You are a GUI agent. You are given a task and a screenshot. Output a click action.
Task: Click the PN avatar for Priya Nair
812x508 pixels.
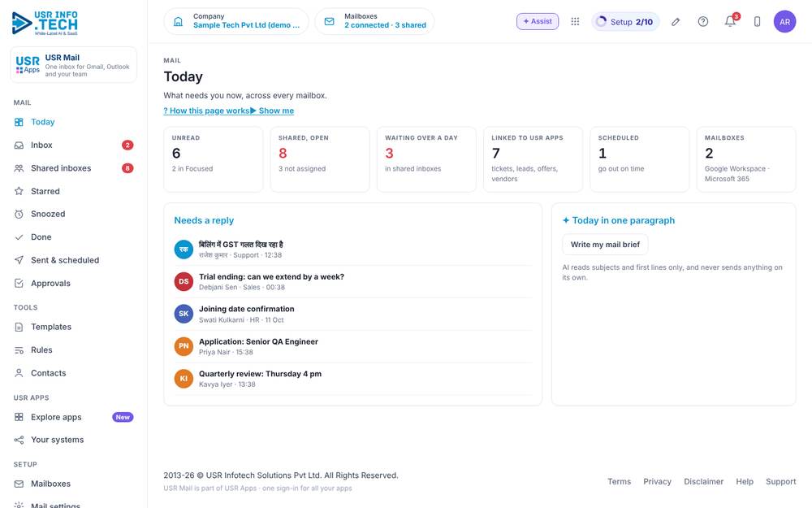(x=184, y=346)
